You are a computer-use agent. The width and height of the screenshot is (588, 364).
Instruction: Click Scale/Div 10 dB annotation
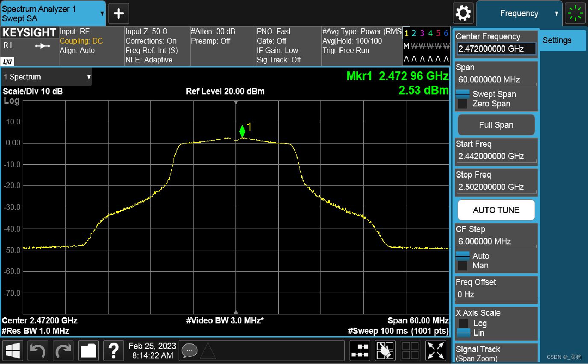(x=33, y=91)
